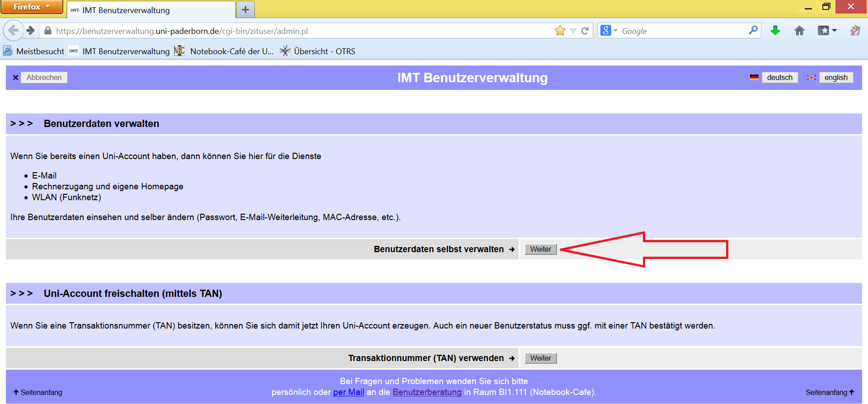Image resolution: width=868 pixels, height=404 pixels.
Task: Click the rightmost toolbar add-on icon
Action: [x=854, y=30]
